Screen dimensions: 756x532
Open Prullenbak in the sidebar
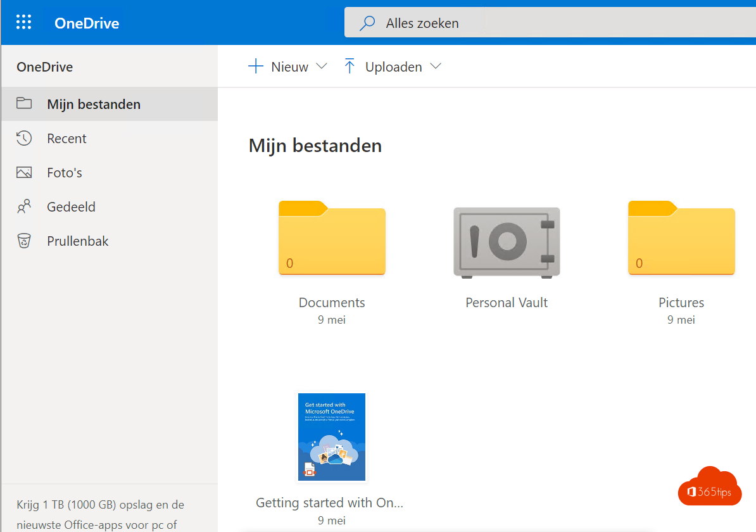[x=110, y=241]
